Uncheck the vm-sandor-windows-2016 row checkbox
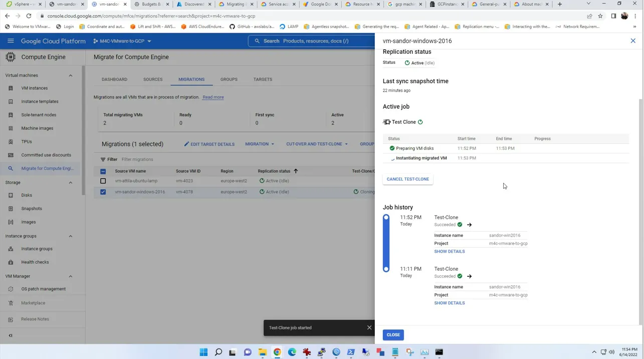 point(103,192)
